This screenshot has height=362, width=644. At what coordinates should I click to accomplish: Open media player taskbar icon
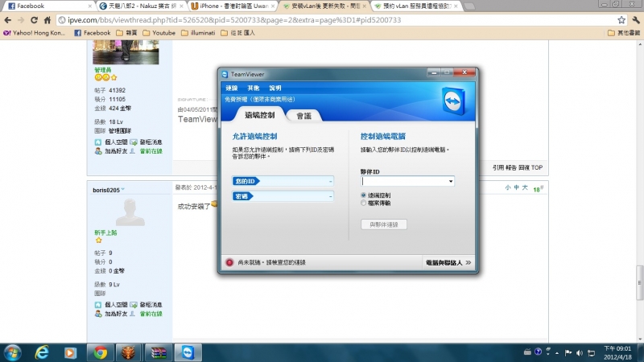click(70, 352)
